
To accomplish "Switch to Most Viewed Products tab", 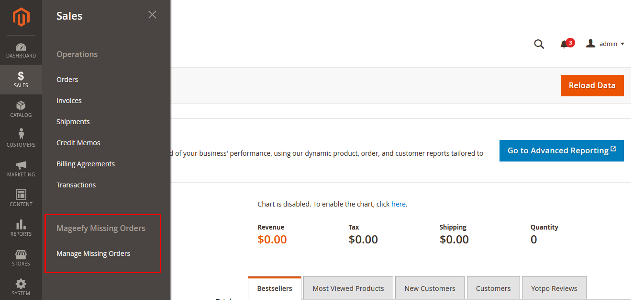I will 348,288.
